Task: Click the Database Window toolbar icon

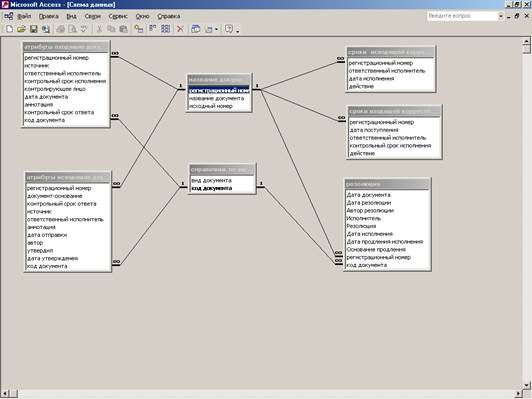Action: (x=196, y=29)
